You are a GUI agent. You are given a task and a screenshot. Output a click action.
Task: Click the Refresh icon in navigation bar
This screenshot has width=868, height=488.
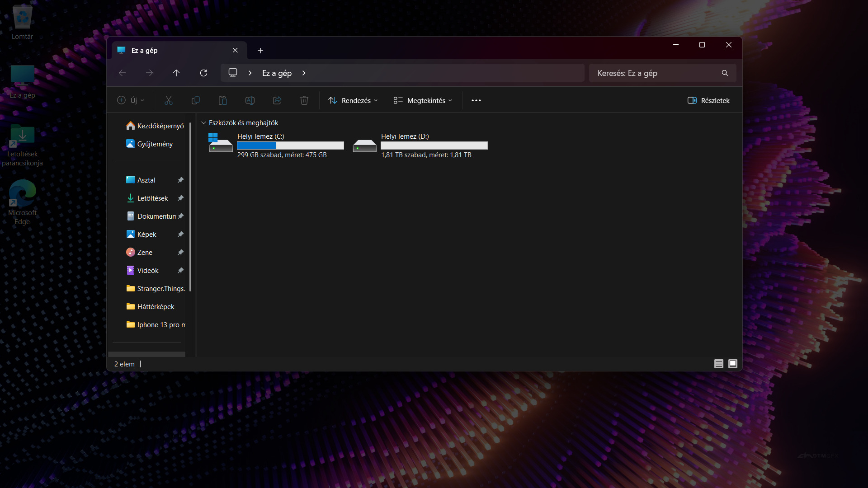tap(203, 73)
